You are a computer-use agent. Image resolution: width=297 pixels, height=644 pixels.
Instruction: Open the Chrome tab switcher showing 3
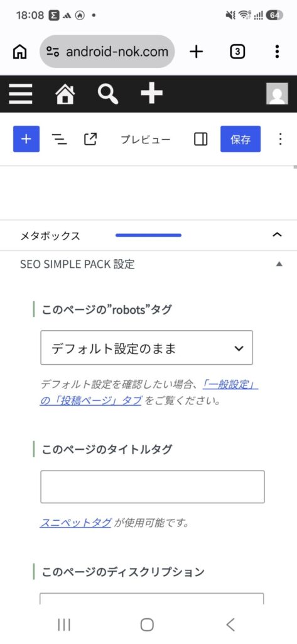[237, 52]
